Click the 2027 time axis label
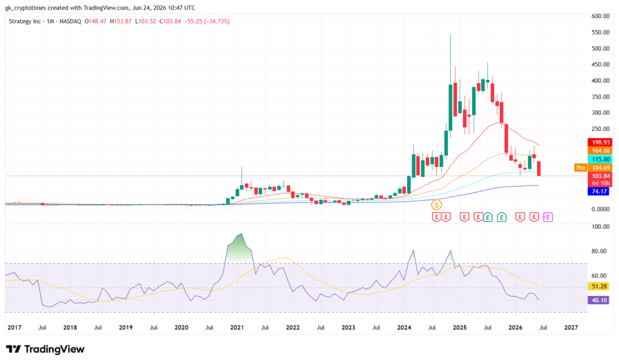Screen dimensions: 619x364 coord(571,327)
